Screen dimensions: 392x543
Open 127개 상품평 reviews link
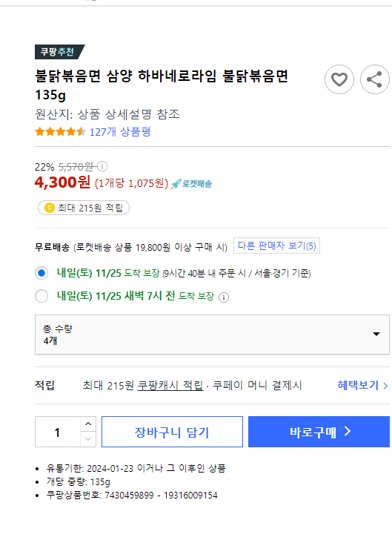coord(120,131)
